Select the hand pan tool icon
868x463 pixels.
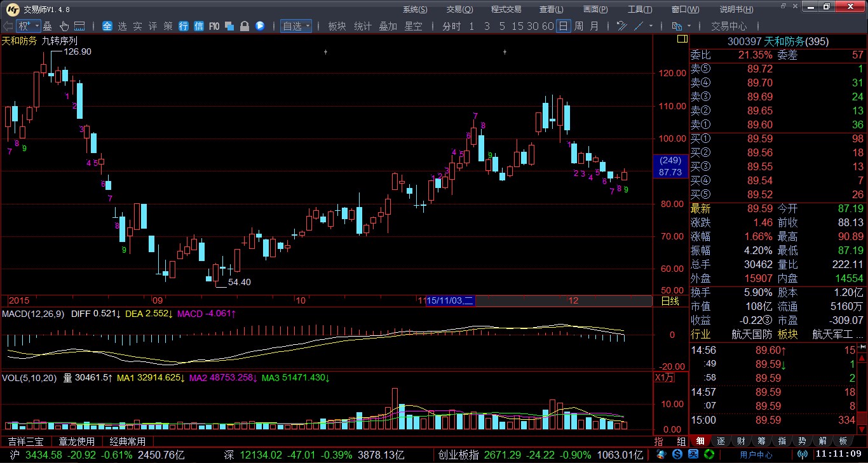64,26
